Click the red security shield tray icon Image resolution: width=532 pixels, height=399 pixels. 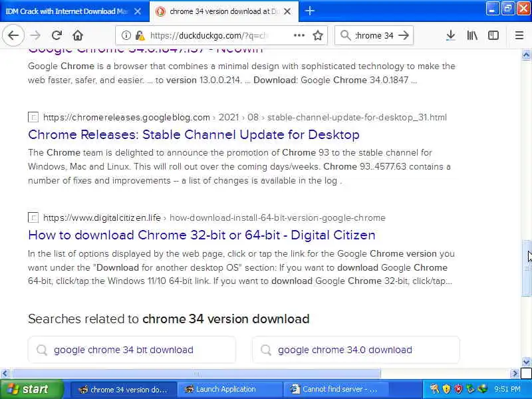458,389
